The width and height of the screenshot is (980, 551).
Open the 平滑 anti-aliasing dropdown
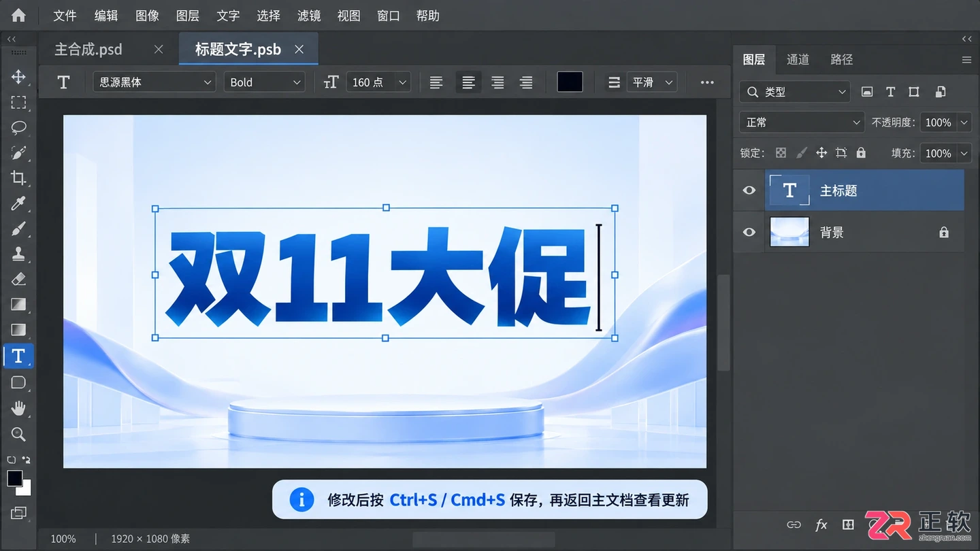(x=651, y=82)
